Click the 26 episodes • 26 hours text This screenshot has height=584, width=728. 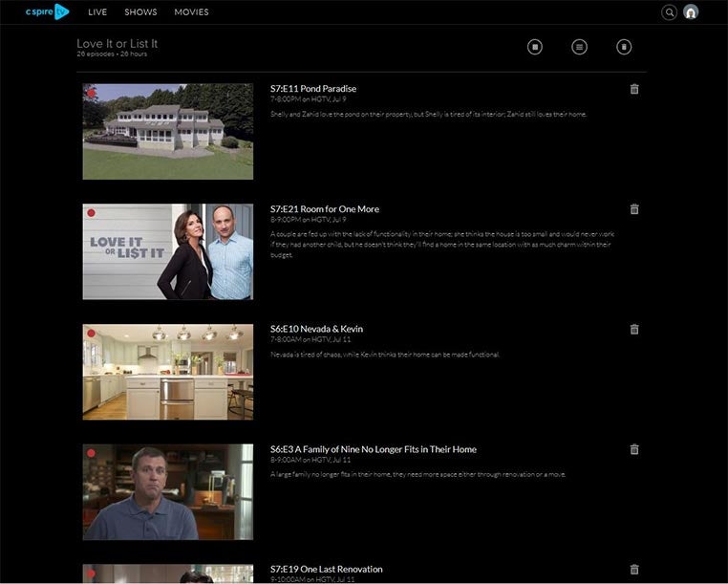click(x=112, y=54)
